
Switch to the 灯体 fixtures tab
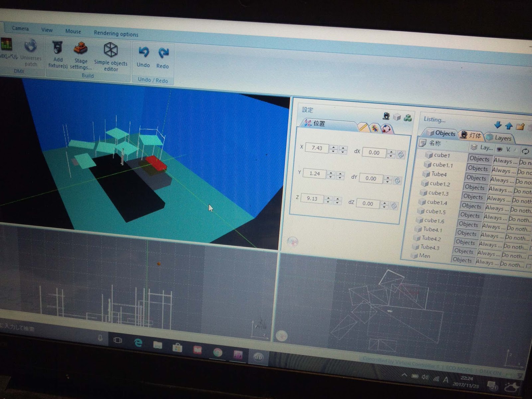click(x=471, y=135)
